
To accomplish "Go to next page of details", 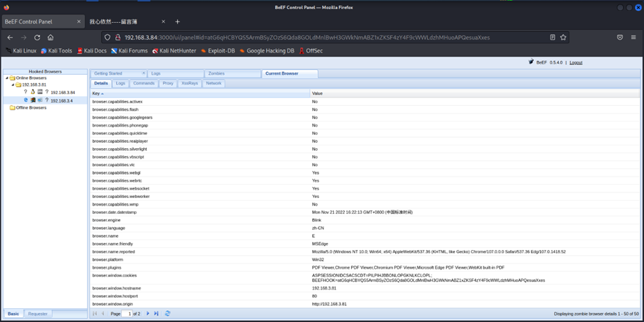I will (x=148, y=314).
